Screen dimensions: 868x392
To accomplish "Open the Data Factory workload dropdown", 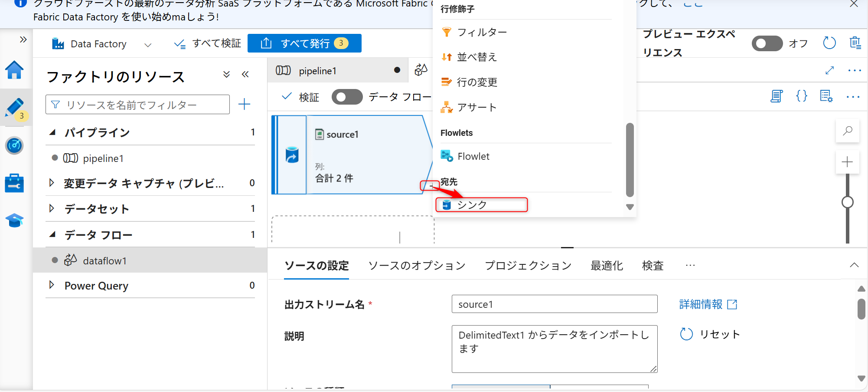I will click(x=148, y=44).
